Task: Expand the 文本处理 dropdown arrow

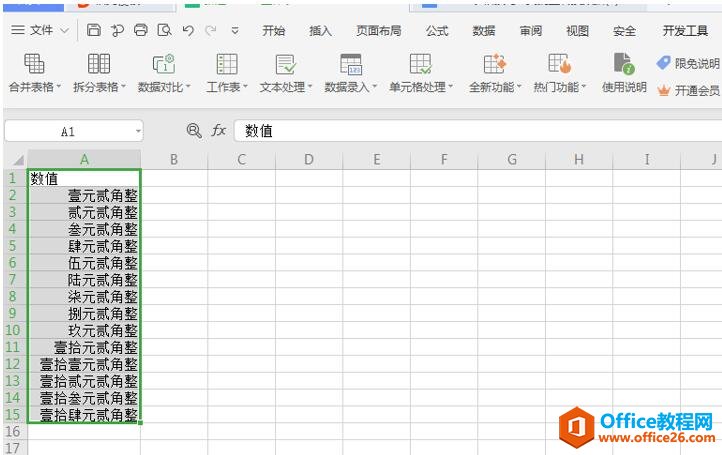Action: (x=310, y=87)
